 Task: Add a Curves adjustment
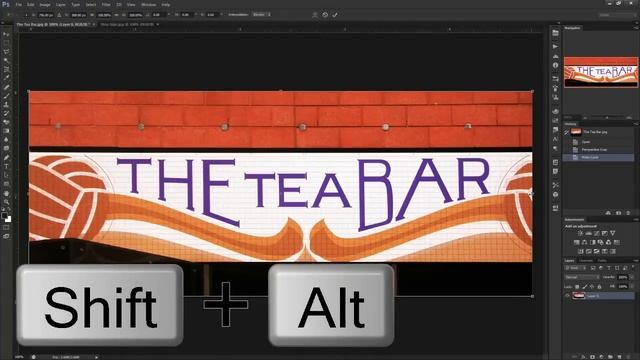(x=596, y=233)
